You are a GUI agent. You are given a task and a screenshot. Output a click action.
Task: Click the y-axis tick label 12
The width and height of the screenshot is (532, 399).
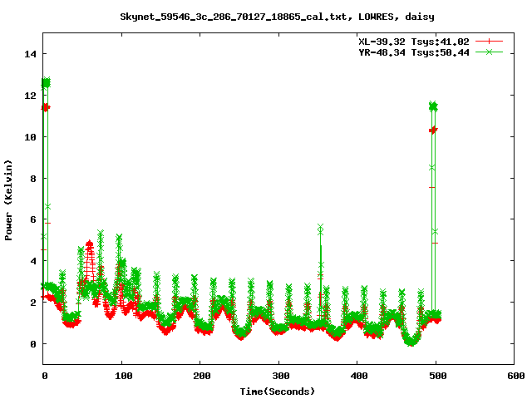[x=30, y=96]
